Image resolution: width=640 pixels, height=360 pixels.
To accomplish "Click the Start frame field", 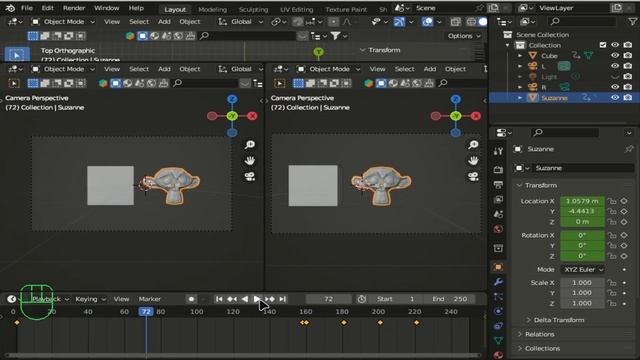I will point(396,299).
